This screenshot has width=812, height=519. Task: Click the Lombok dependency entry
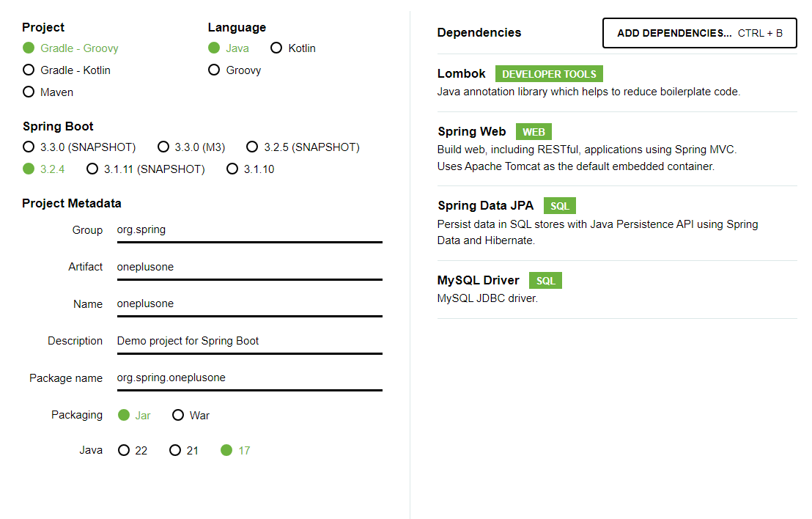(x=617, y=83)
